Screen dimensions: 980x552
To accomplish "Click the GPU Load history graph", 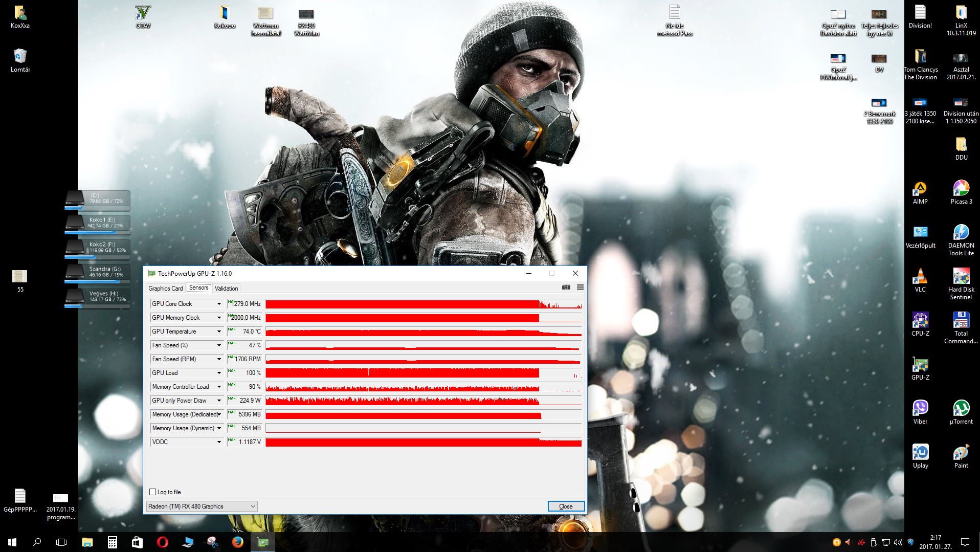I will [424, 373].
